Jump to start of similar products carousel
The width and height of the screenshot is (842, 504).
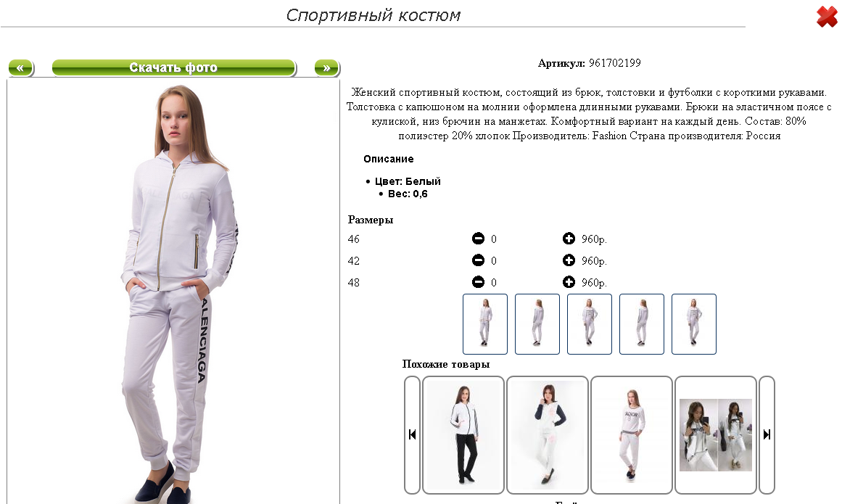pyautogui.click(x=412, y=435)
